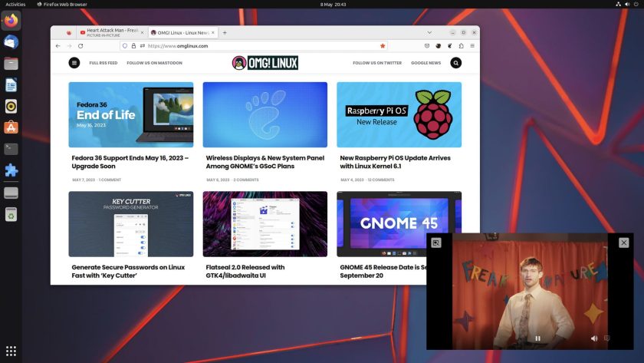Open the OMG! Linux site menu button
The width and height of the screenshot is (644, 363).
point(74,63)
